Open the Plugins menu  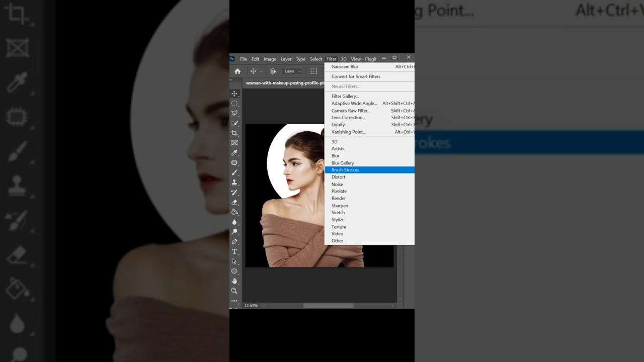371,59
